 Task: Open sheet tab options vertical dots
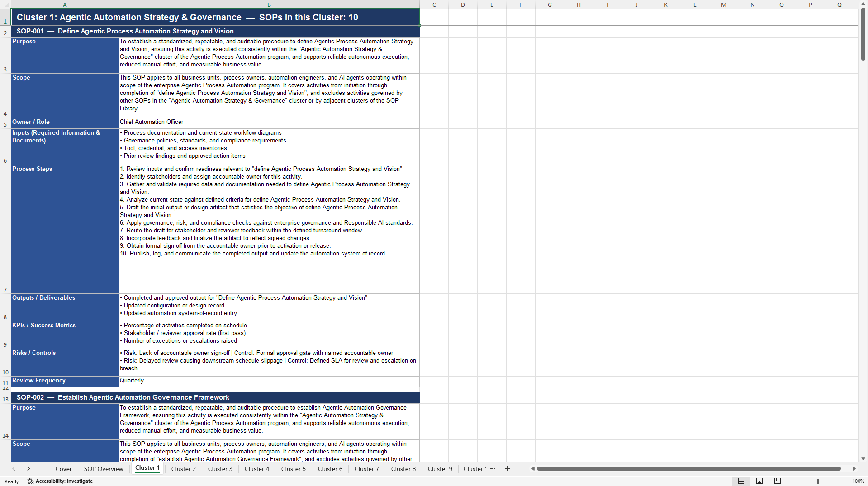tap(522, 469)
